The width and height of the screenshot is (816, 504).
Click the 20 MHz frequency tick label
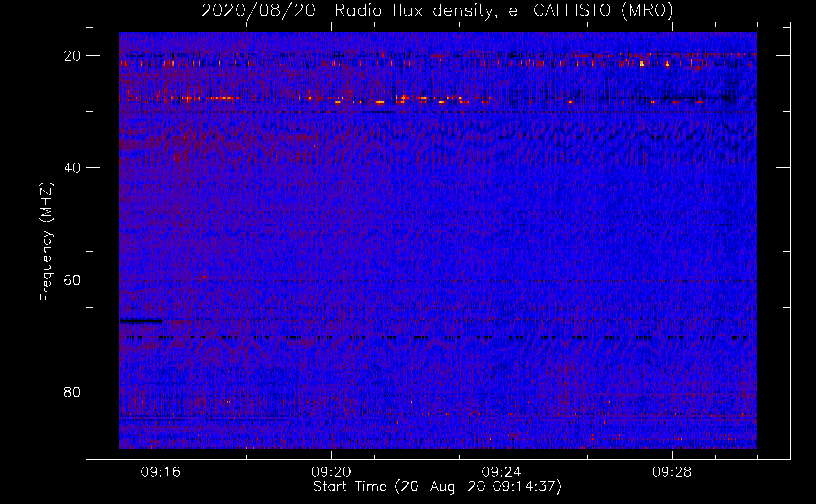coord(72,56)
